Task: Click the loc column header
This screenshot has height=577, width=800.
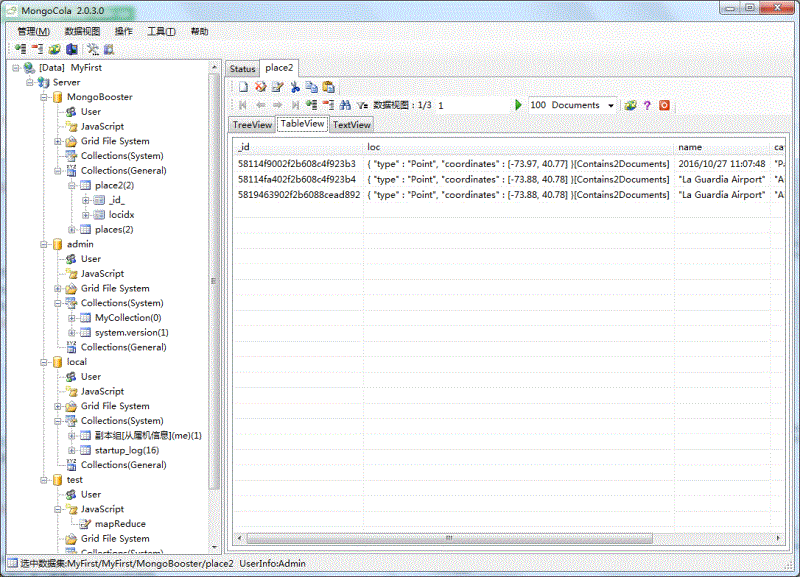Action: [x=519, y=147]
